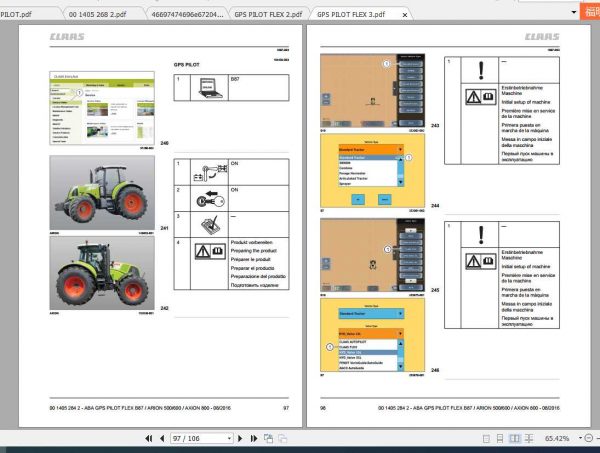Screen dimensions: 600x453
Task: Click the laptop icon beside B87
Action: click(209, 88)
